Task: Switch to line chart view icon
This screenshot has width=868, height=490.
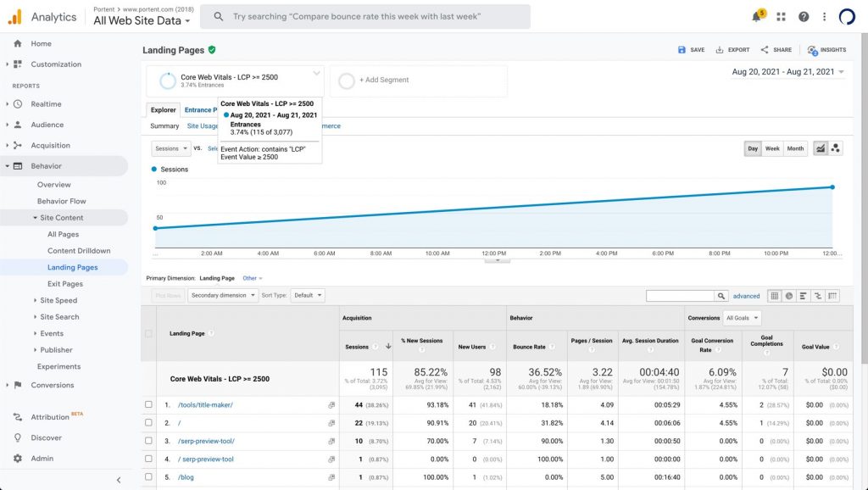Action: pyautogui.click(x=821, y=148)
